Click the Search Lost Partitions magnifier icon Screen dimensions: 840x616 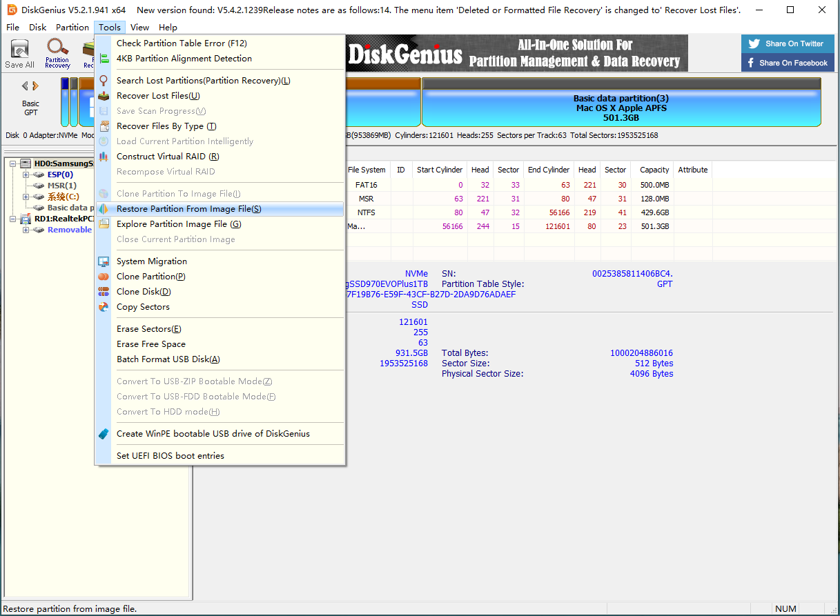tap(104, 81)
